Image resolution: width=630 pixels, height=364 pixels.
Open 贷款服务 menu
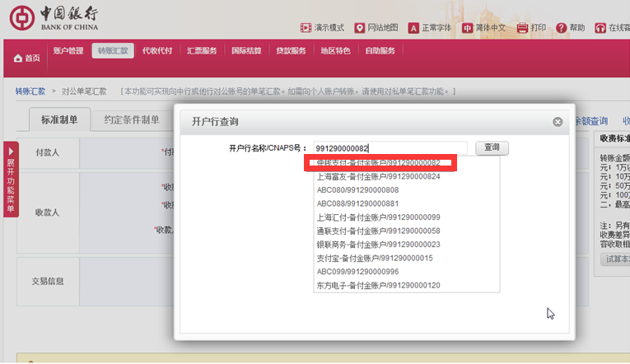[291, 50]
